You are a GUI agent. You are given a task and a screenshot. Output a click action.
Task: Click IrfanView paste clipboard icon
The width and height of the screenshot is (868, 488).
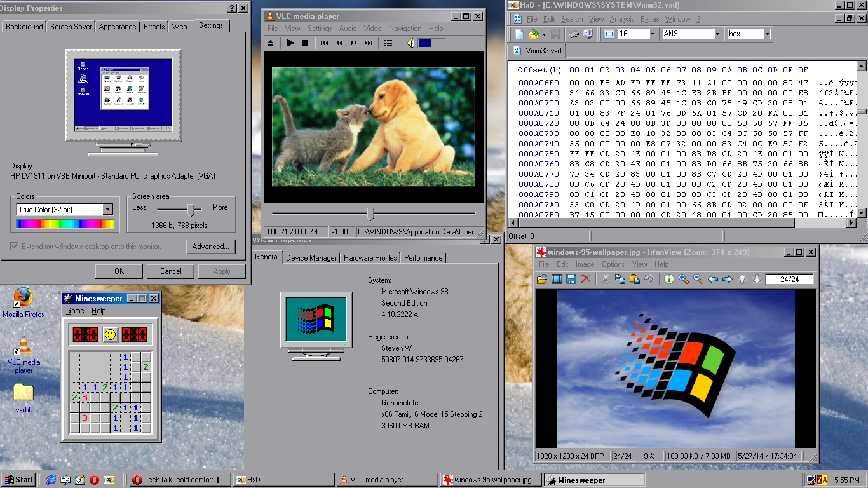pos(634,279)
